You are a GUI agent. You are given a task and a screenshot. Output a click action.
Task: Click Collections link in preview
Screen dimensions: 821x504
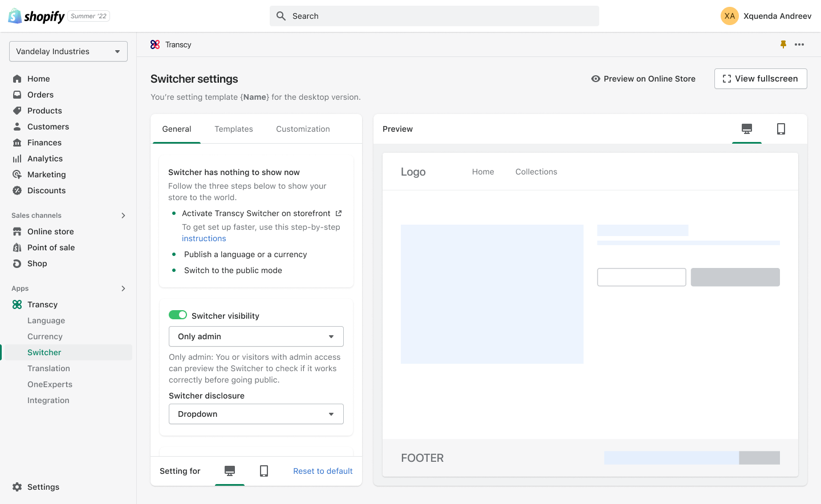click(x=537, y=172)
